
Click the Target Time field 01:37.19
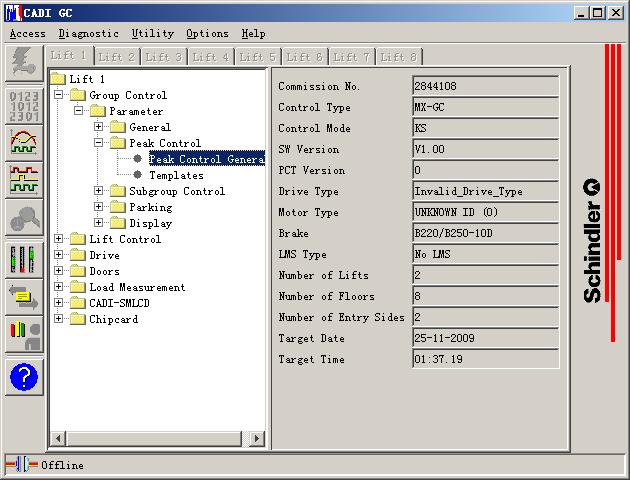coord(485,359)
